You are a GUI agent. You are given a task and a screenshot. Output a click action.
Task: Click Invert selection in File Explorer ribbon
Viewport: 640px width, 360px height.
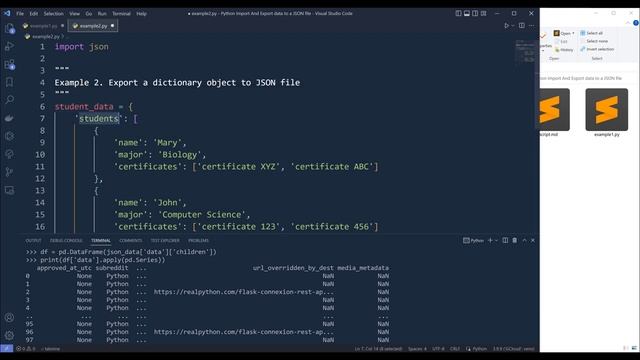pos(597,49)
